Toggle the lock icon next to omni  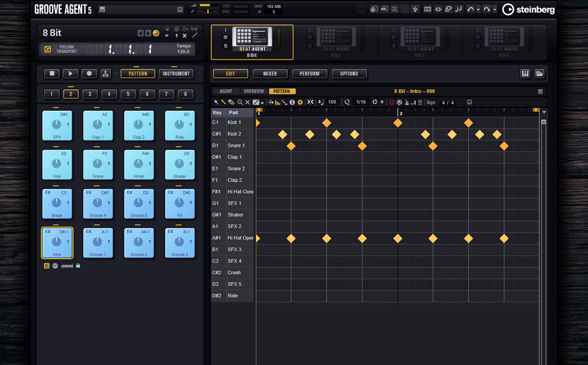(78, 266)
